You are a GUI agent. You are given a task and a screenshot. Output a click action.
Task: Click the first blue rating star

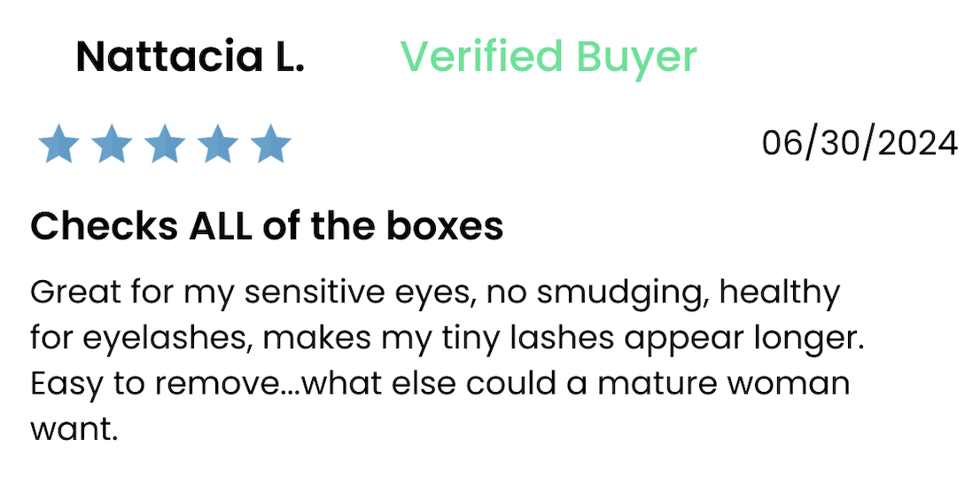(58, 144)
